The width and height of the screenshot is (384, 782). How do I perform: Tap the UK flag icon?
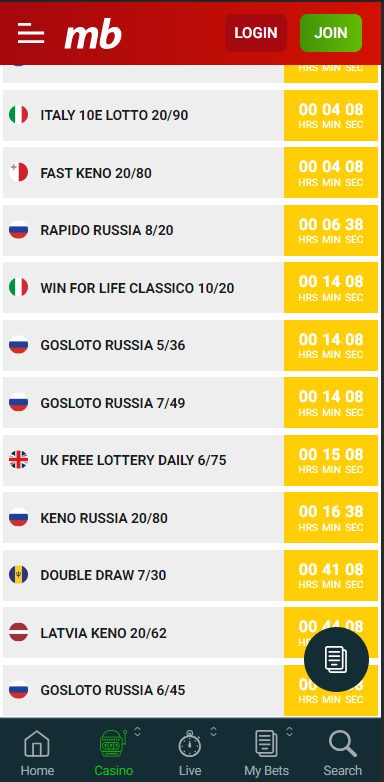coord(18,460)
